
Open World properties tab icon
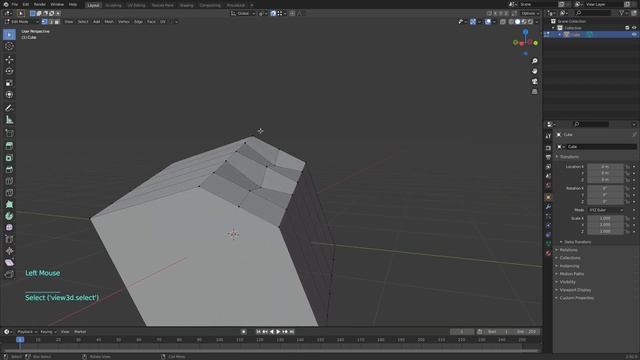pos(548,185)
